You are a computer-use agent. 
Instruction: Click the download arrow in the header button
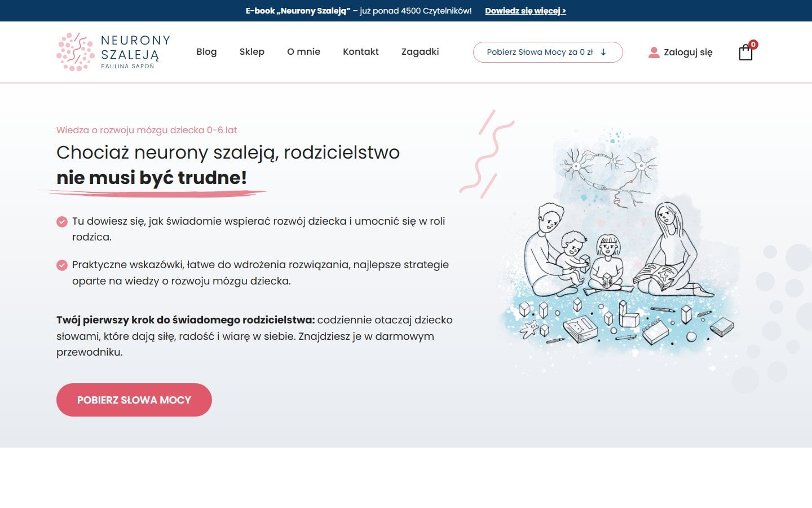(603, 52)
